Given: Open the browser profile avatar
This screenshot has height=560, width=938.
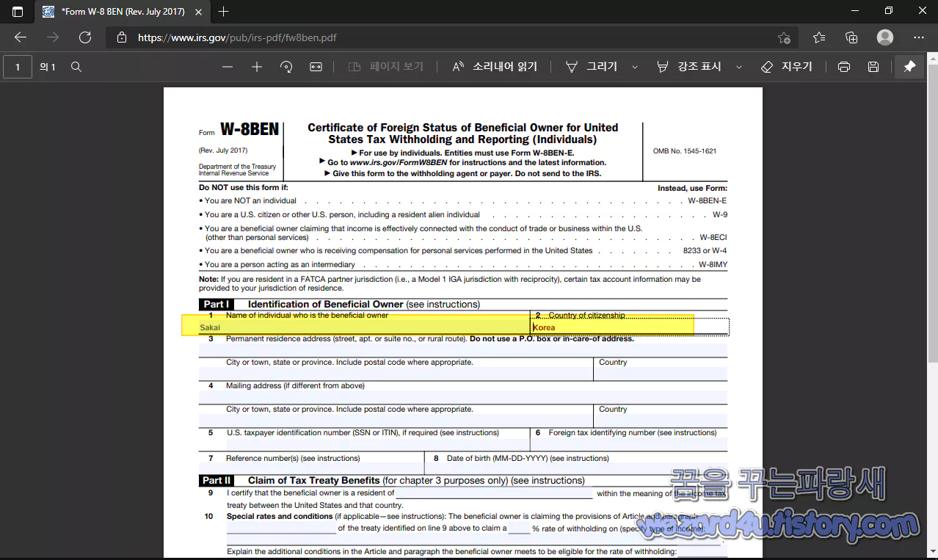Looking at the screenshot, I should coord(885,37).
